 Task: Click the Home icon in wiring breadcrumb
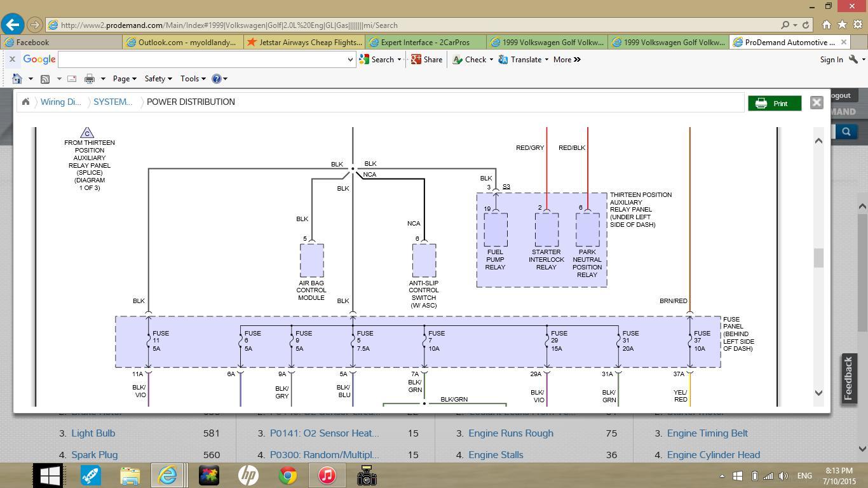25,102
